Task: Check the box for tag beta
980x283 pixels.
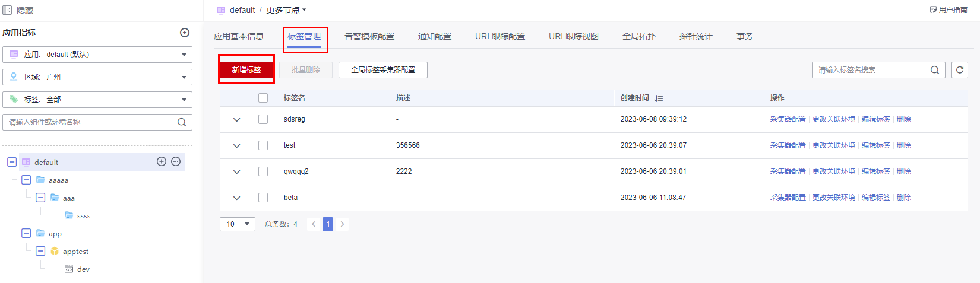Action: coord(263,198)
